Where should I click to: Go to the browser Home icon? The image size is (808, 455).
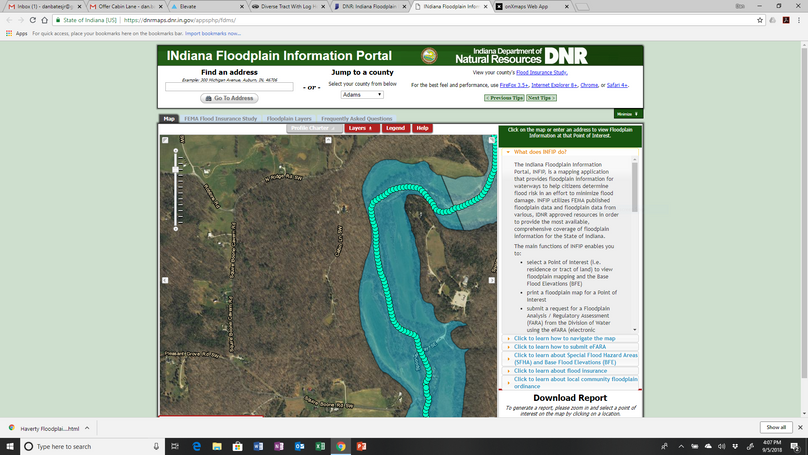pos(45,20)
